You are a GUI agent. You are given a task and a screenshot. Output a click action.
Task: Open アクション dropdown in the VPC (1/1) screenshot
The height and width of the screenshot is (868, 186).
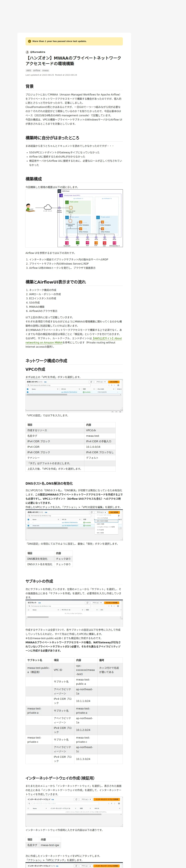point(101,382)
